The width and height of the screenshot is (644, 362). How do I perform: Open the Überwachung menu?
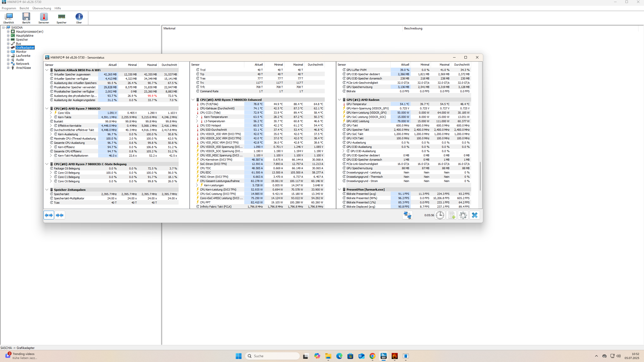click(42, 8)
